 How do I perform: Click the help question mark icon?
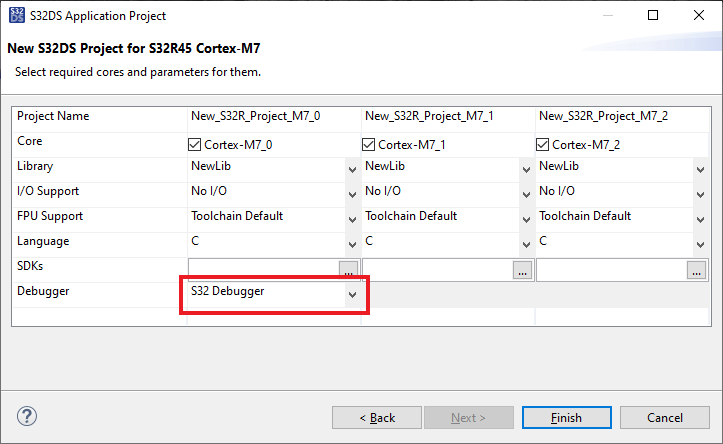[27, 416]
